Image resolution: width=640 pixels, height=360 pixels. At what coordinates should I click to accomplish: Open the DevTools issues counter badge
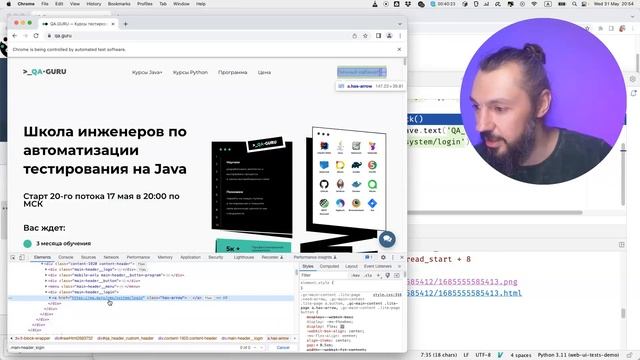point(368,258)
